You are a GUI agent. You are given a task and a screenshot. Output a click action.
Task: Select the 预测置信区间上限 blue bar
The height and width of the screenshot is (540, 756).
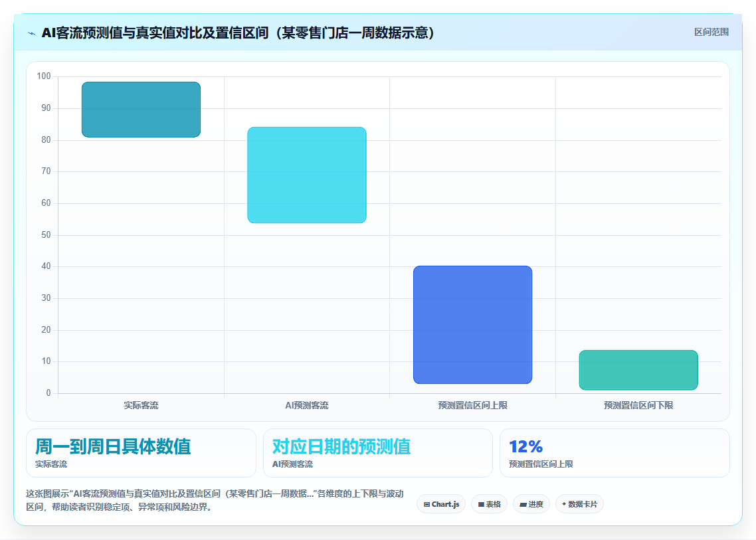pyautogui.click(x=473, y=325)
